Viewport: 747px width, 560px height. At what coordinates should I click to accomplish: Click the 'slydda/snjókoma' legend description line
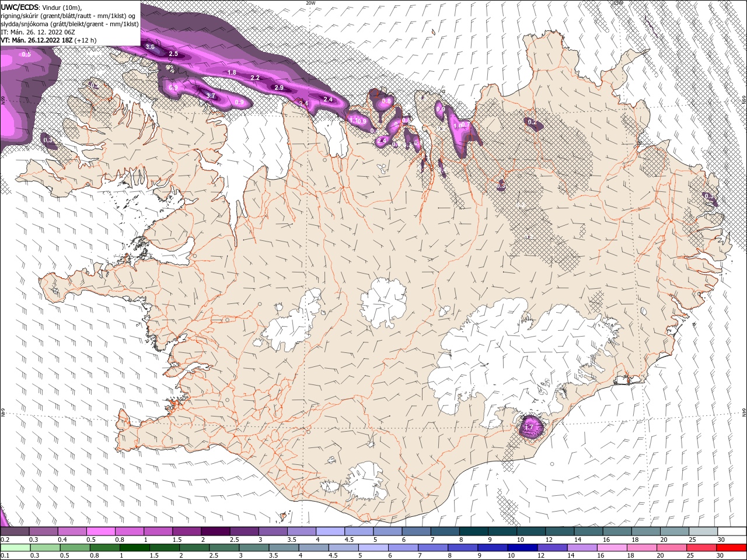(x=69, y=23)
